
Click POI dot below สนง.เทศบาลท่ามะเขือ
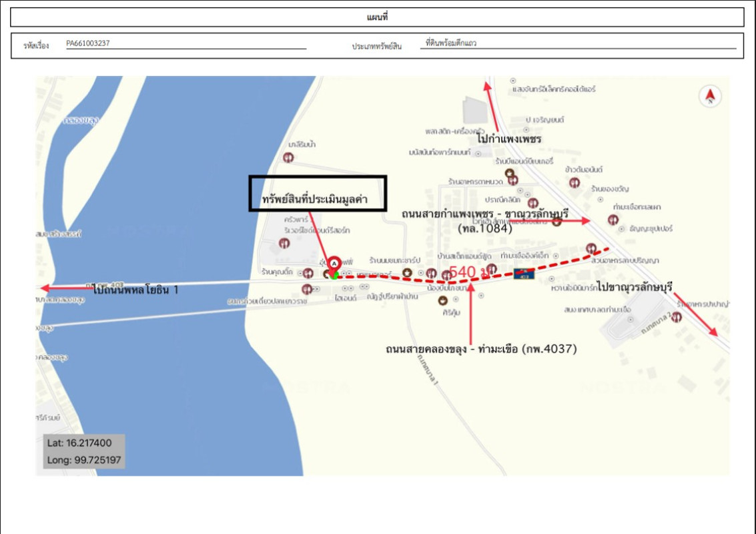click(630, 319)
